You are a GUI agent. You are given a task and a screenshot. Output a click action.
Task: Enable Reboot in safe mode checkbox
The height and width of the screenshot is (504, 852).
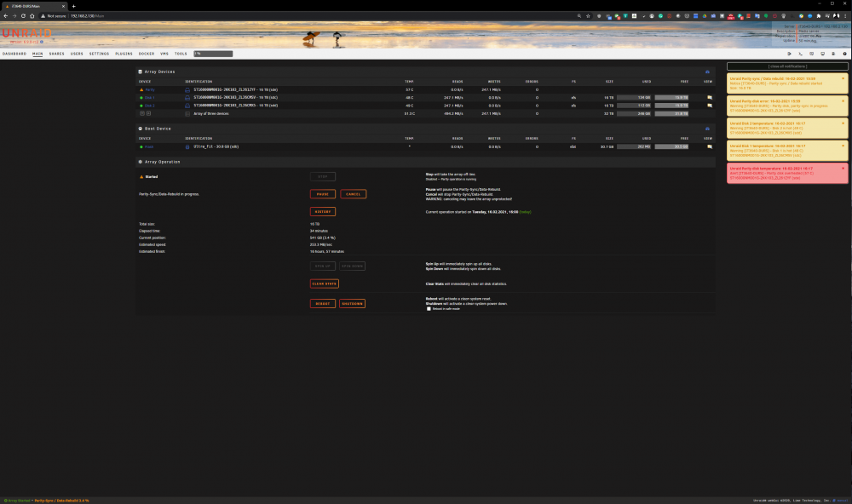429,308
